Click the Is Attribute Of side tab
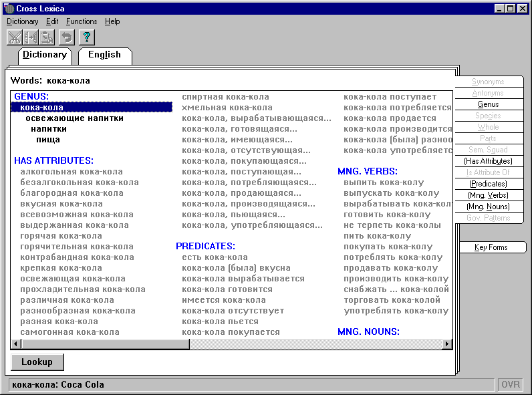This screenshot has width=532, height=395. pyautogui.click(x=489, y=172)
